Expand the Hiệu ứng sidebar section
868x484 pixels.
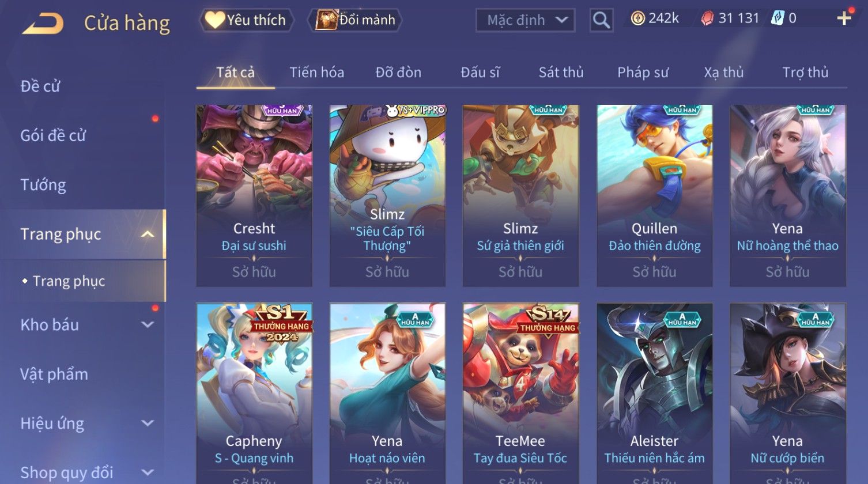click(148, 423)
